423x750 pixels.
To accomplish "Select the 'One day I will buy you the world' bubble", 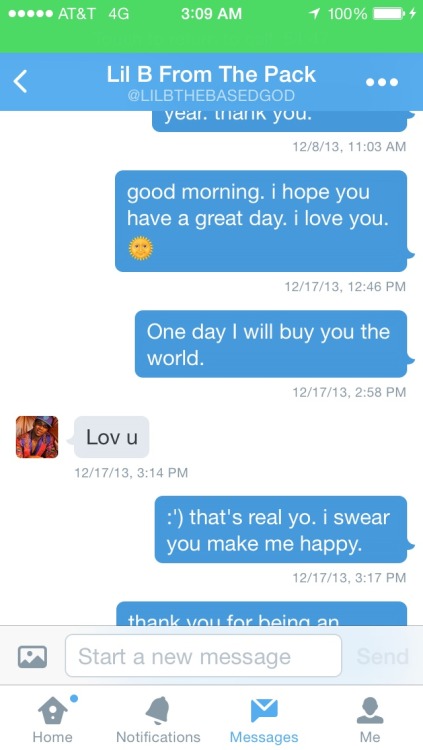I will point(271,344).
